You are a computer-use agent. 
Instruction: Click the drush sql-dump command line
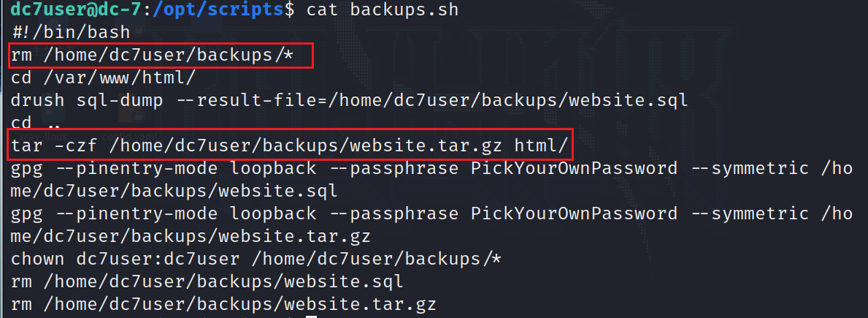tap(350, 101)
